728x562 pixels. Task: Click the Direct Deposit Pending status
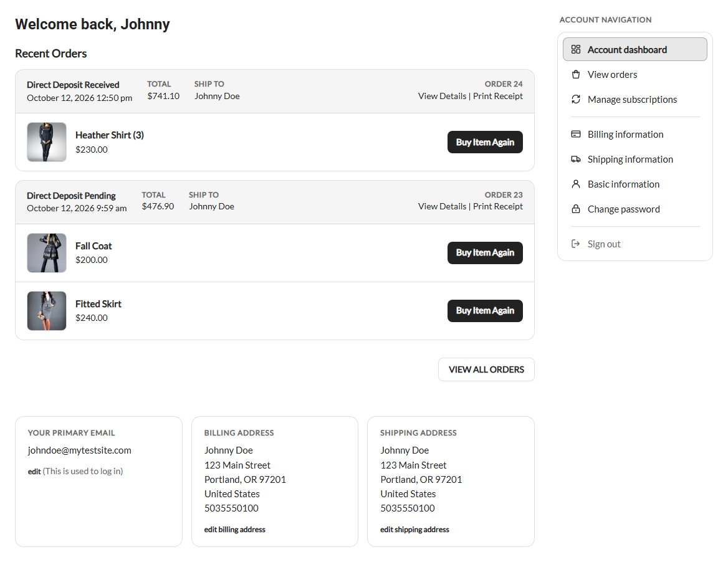(71, 196)
